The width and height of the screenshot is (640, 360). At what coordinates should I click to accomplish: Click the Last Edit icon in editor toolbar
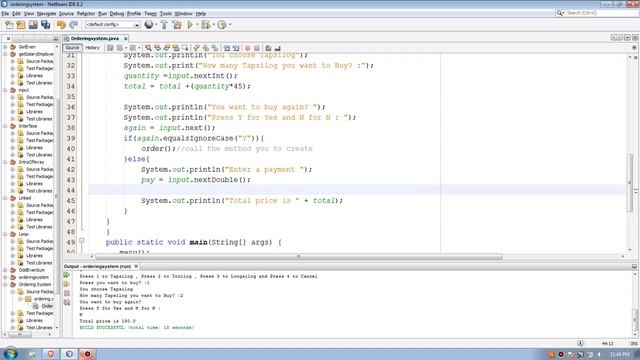[110, 48]
